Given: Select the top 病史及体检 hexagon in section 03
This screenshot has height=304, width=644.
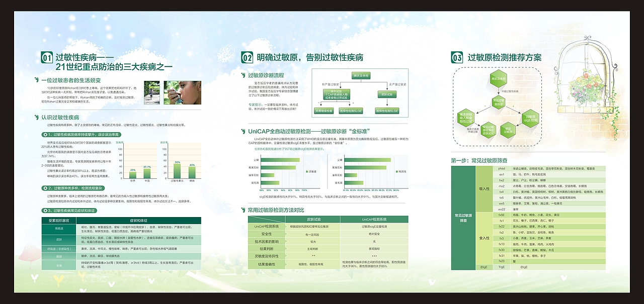Looking at the screenshot, I should (x=498, y=79).
